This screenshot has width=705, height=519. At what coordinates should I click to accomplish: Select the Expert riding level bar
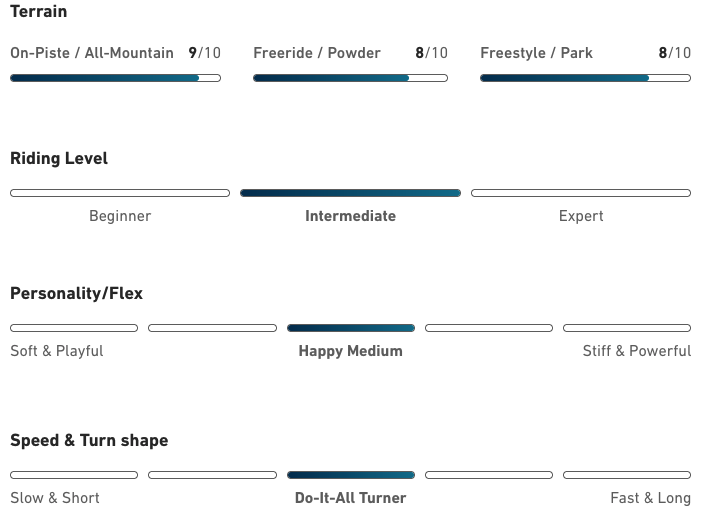pyautogui.click(x=581, y=193)
